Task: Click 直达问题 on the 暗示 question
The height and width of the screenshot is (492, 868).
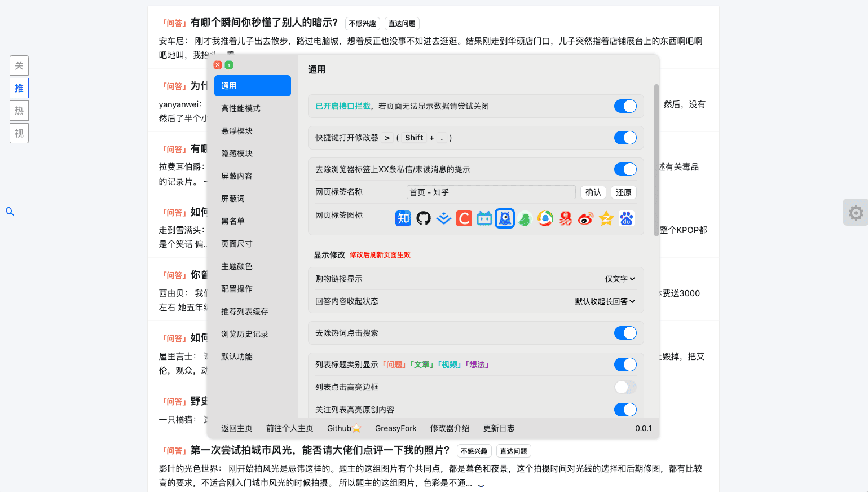Action: pyautogui.click(x=402, y=24)
